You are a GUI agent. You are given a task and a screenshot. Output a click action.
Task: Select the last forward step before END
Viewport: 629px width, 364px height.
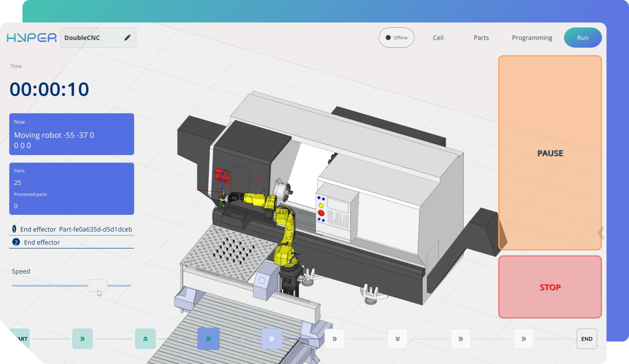523,338
